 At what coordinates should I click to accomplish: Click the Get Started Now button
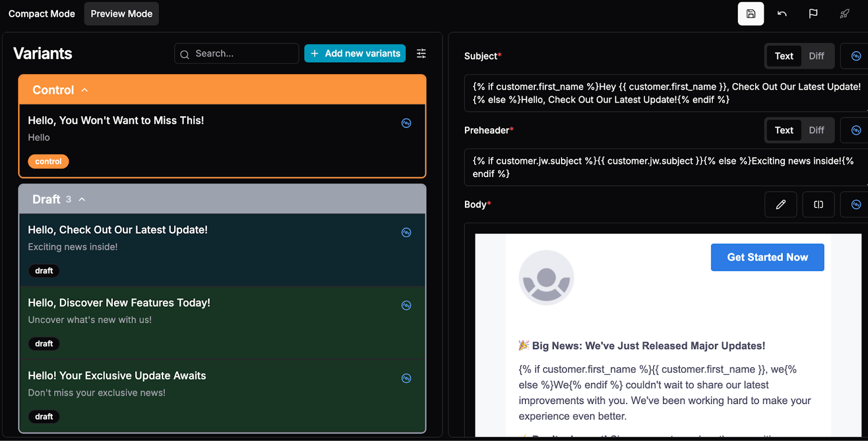pyautogui.click(x=767, y=257)
